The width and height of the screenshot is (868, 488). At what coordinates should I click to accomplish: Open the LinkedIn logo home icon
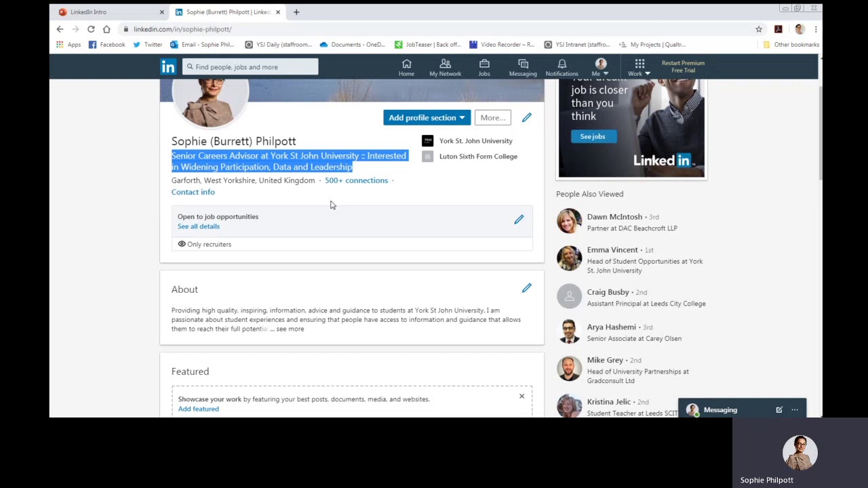(167, 66)
